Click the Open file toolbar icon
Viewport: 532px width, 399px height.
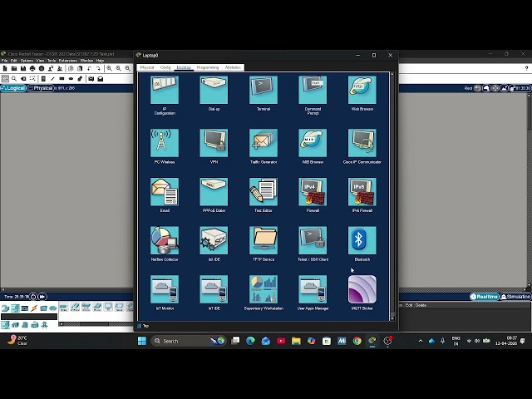pos(14,68)
